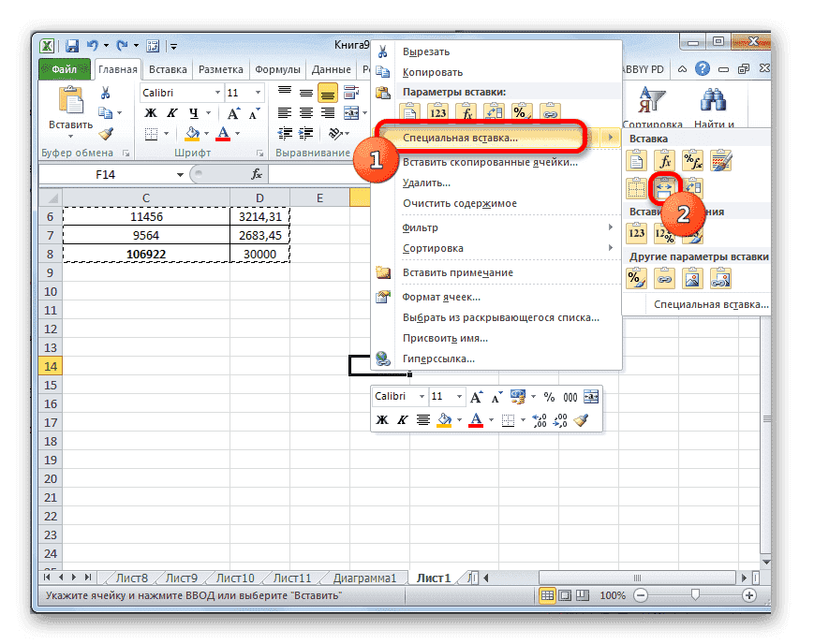Screen dimensions: 814x644
Task: Choose paste link option in Другие параметры вставки
Action: [x=664, y=277]
